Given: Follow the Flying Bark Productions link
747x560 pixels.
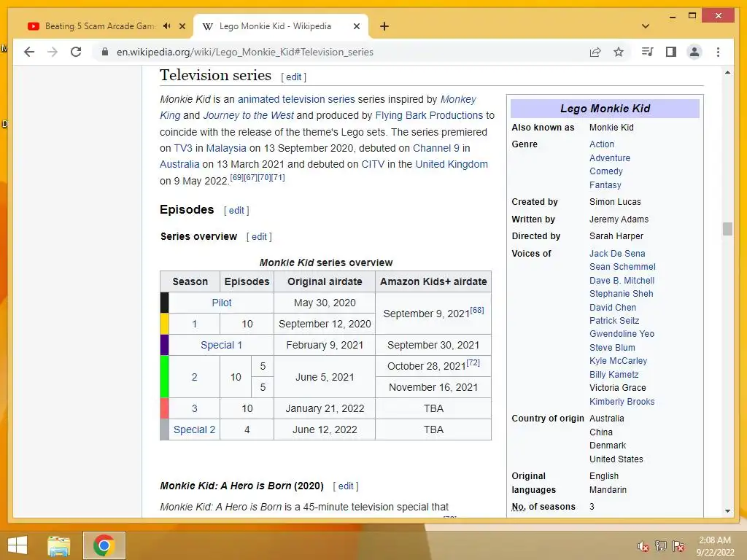Looking at the screenshot, I should [429, 115].
